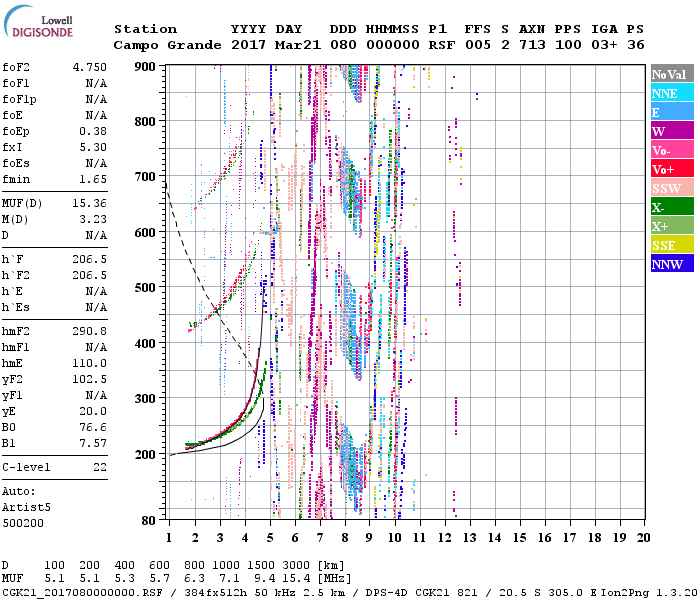The image size is (700, 600).
Task: Click the MUF(D) value 15.36
Action: pyautogui.click(x=90, y=203)
